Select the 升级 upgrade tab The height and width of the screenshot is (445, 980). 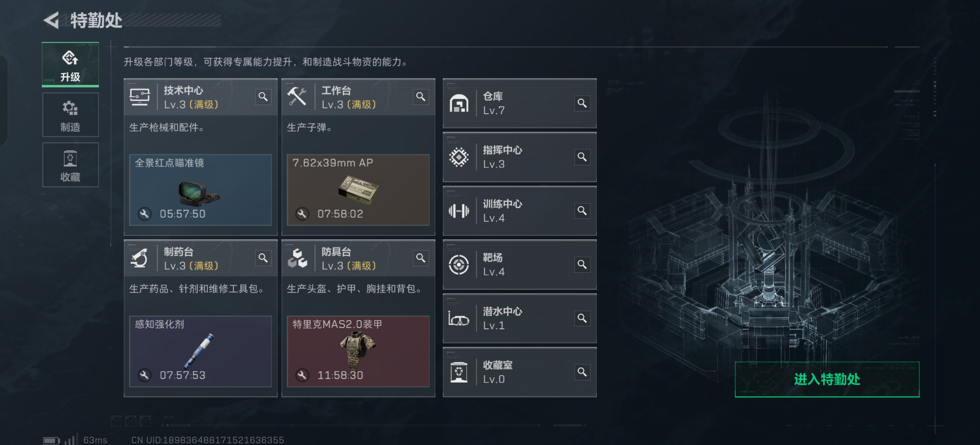coord(71,64)
